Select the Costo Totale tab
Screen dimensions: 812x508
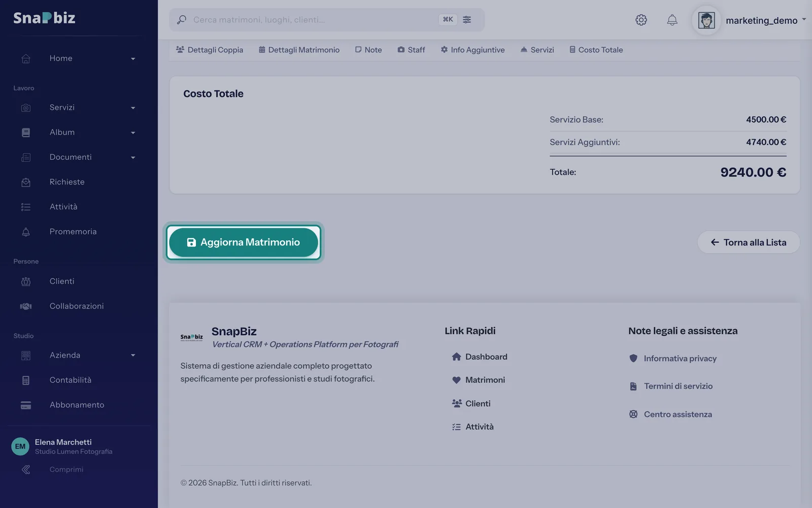(596, 50)
